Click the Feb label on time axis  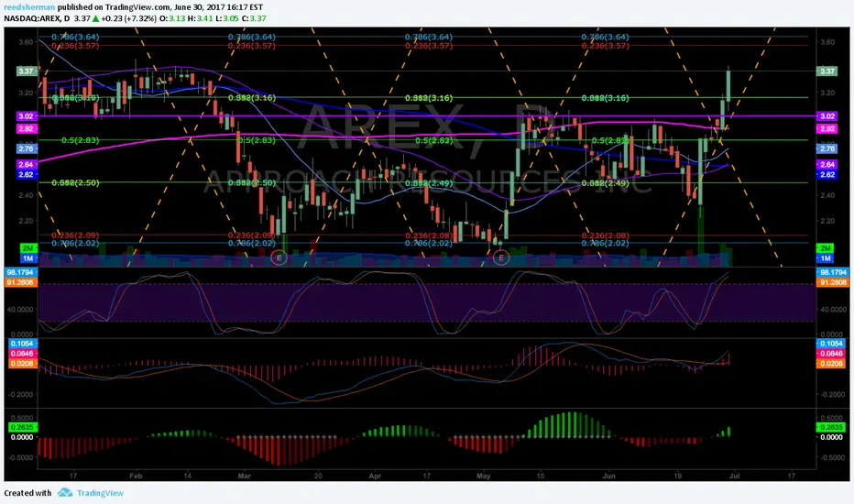136,476
